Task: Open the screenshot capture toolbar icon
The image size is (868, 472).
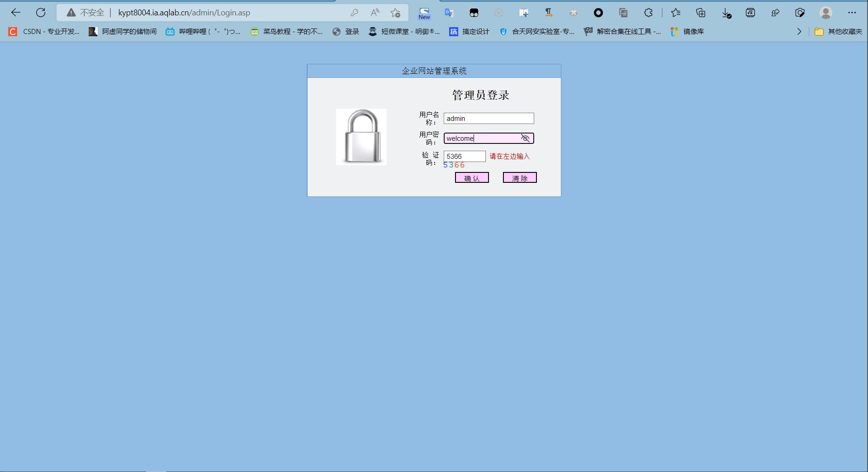Action: tap(800, 13)
